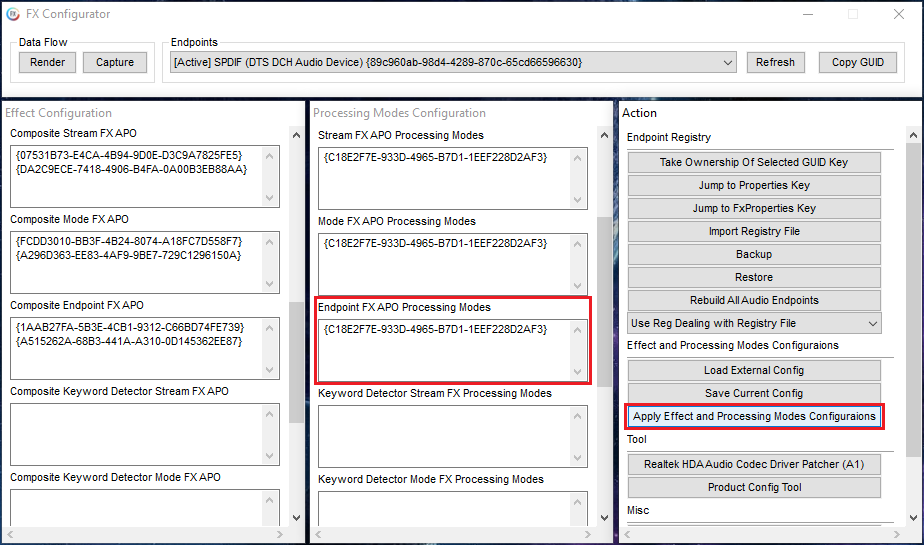
Task: Select GUID {A296D363-EE83-4AF9-9BE7-729C1296150A} text
Action: pyautogui.click(x=128, y=255)
